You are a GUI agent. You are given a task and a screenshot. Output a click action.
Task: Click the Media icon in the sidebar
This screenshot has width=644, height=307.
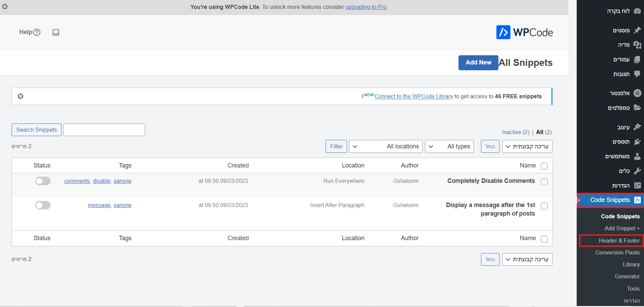point(637,45)
